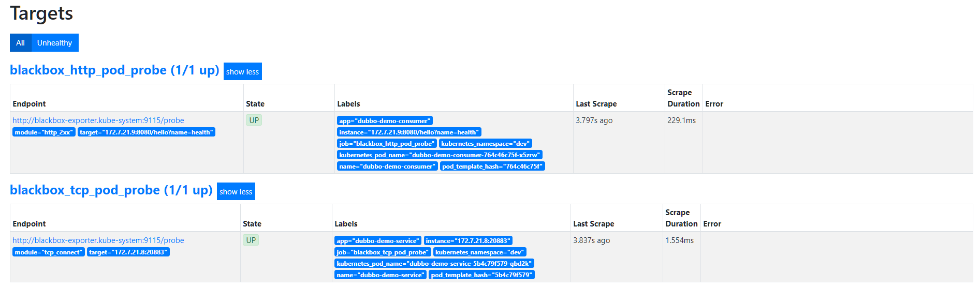
Task: Click the UP state badge for http probe
Action: click(254, 120)
